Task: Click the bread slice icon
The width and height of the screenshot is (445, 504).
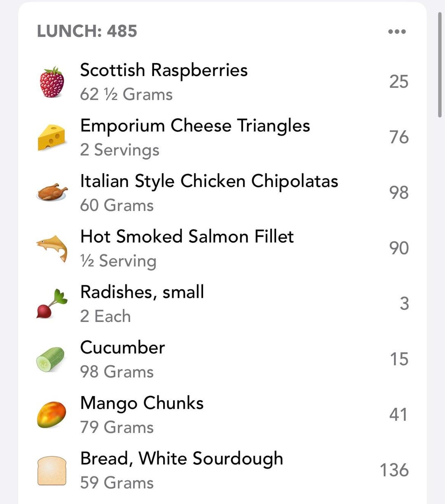Action: [x=52, y=470]
